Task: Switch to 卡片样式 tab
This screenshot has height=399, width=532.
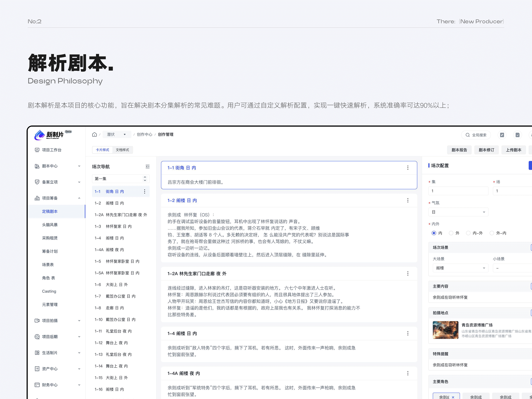Action: pyautogui.click(x=103, y=150)
